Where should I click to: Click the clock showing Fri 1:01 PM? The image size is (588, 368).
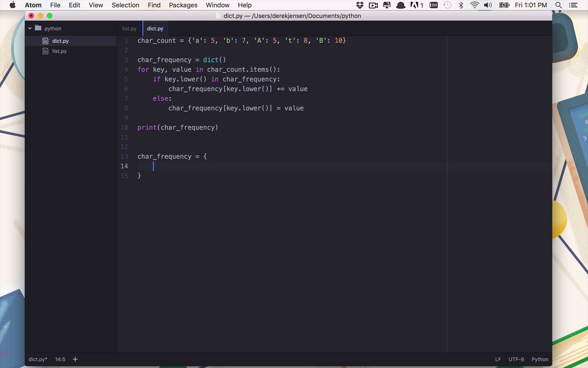tap(531, 5)
